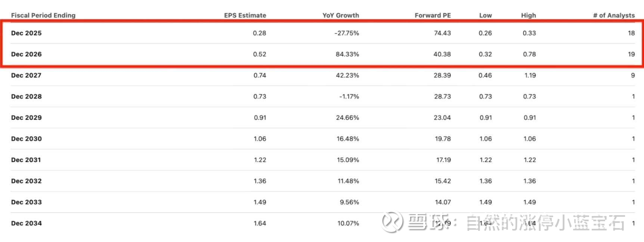Click the 1.19 High estimate value
The image size is (644, 242).
click(x=530, y=75)
